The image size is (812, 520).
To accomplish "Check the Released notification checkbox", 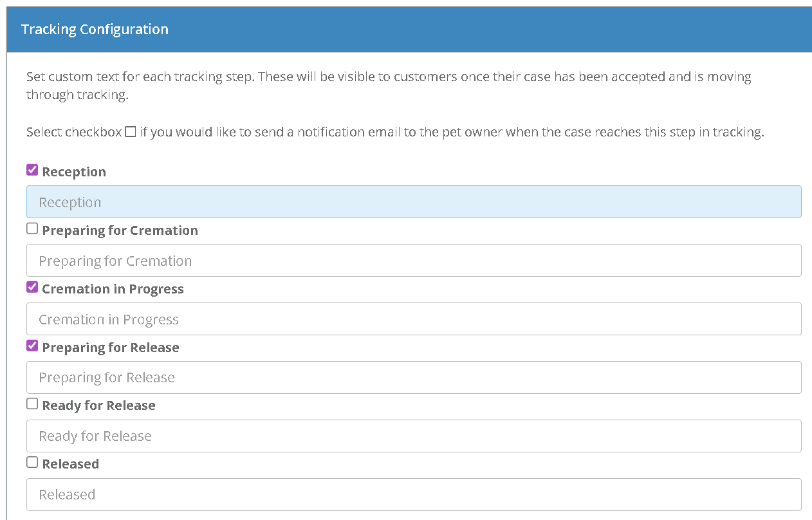I will coord(32,463).
